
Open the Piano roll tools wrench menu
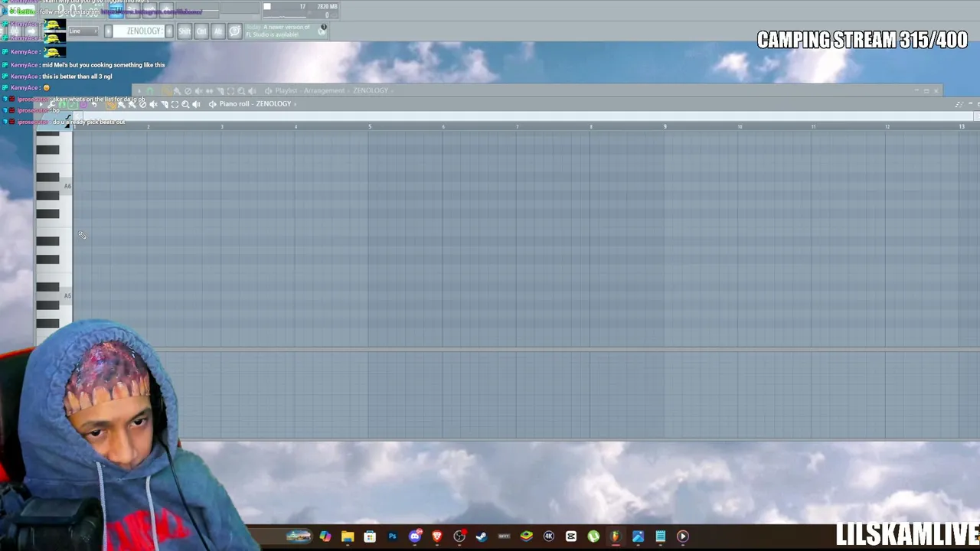(x=51, y=104)
